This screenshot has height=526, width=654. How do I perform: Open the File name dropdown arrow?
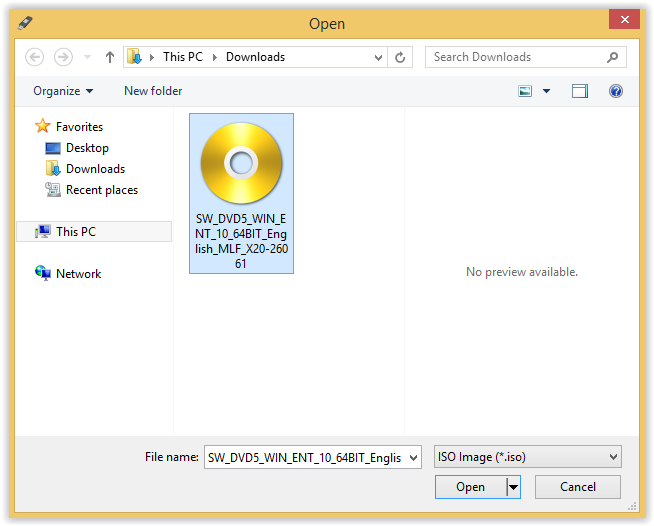(x=413, y=458)
